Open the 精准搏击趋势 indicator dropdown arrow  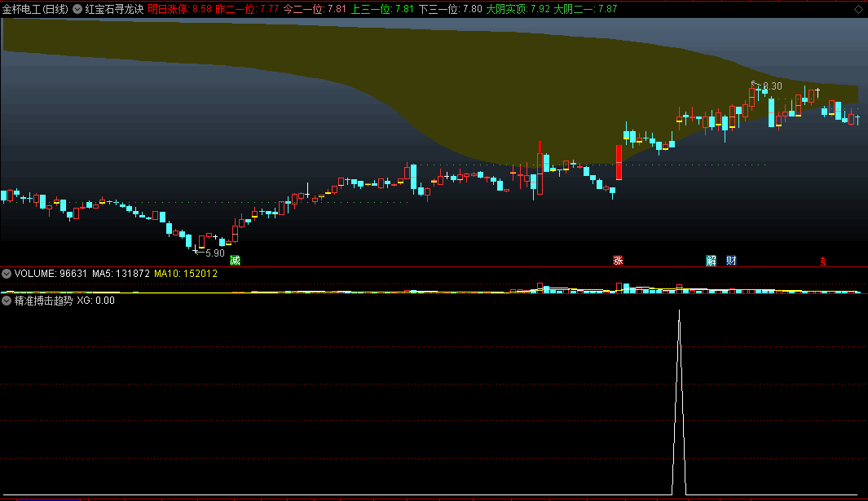pyautogui.click(x=7, y=301)
